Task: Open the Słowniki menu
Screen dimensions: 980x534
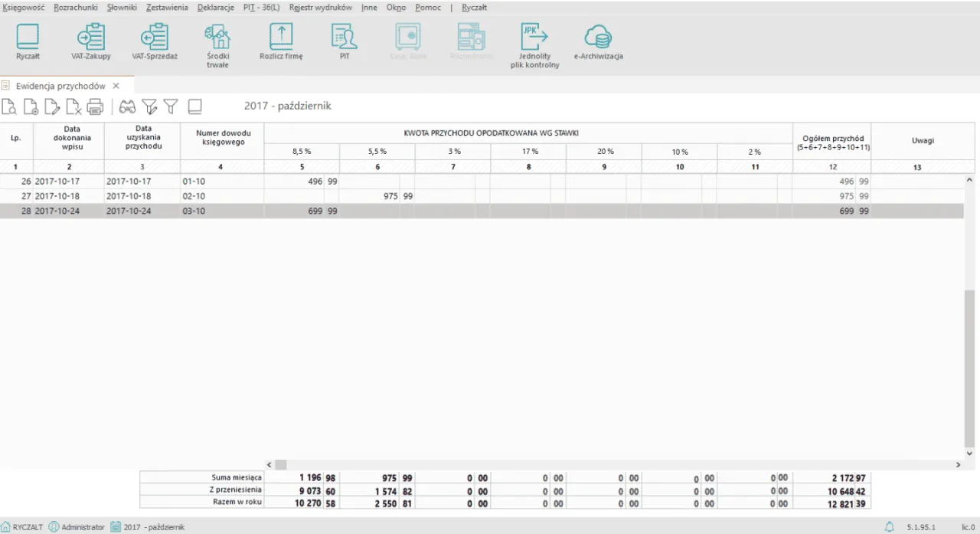Action: point(121,7)
